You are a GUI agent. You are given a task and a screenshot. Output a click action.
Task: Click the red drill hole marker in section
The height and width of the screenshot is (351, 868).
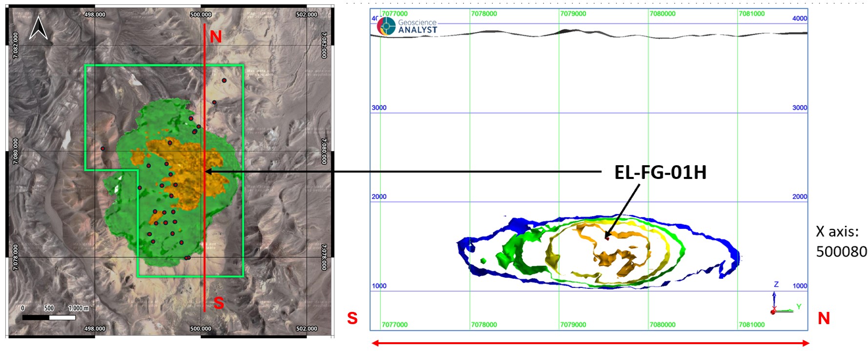click(607, 238)
